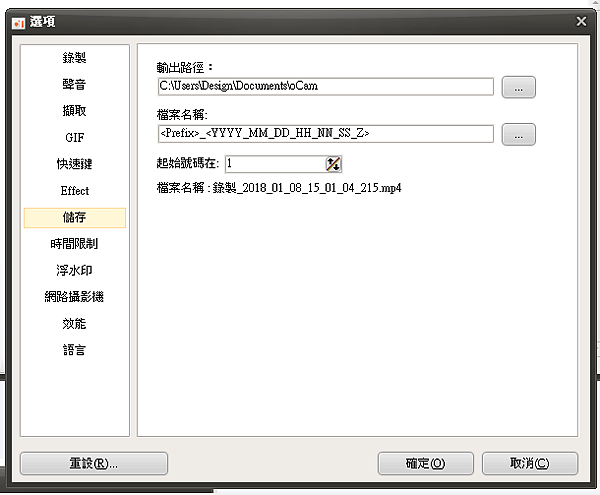600x495 pixels.
Task: Open the 時間限制 settings
Action: tap(74, 244)
